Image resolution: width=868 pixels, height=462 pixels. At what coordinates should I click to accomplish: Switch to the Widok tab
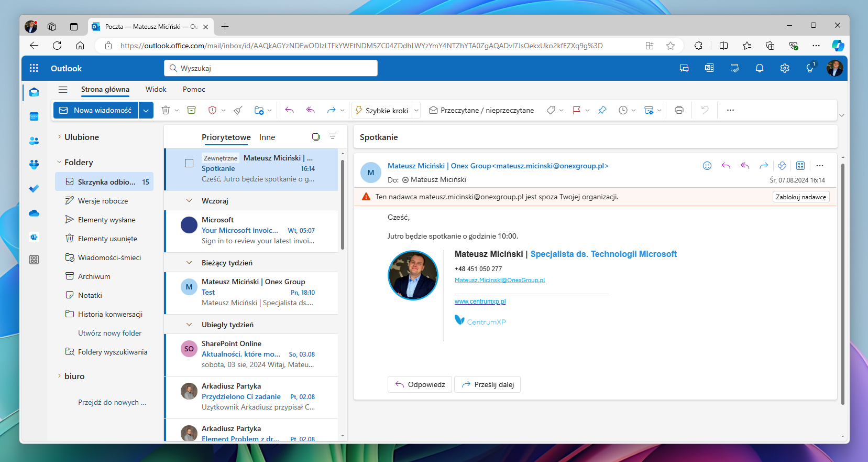tap(156, 89)
